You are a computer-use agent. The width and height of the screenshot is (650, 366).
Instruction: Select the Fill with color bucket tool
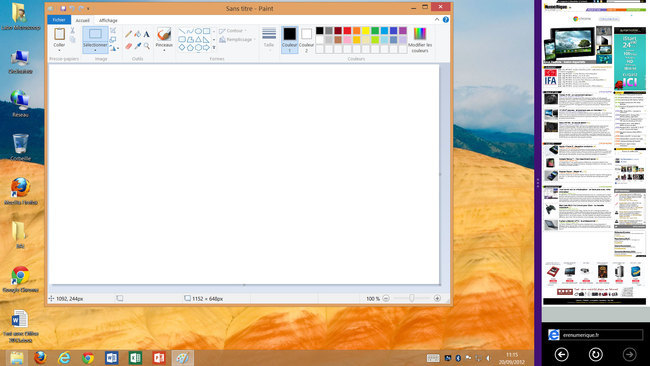pos(138,34)
